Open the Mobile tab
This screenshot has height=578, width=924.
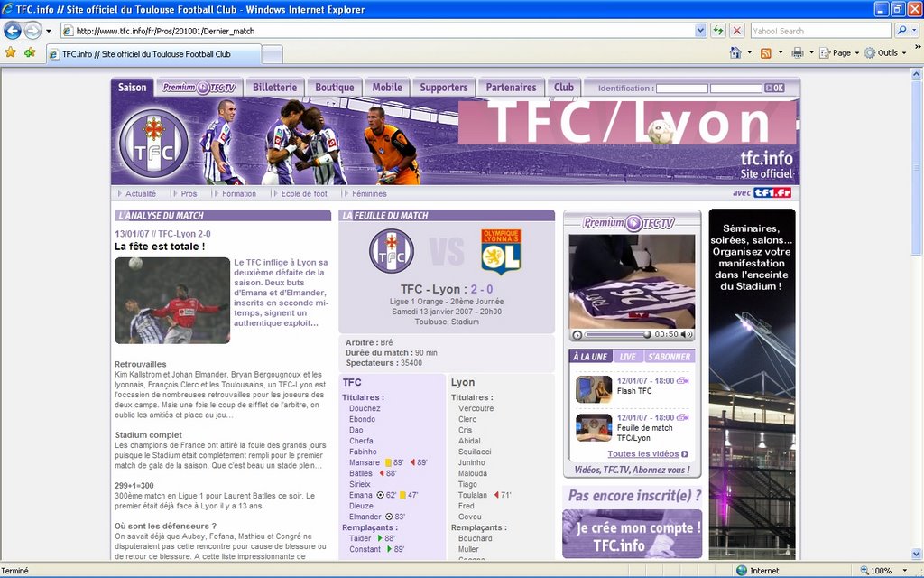click(x=386, y=88)
